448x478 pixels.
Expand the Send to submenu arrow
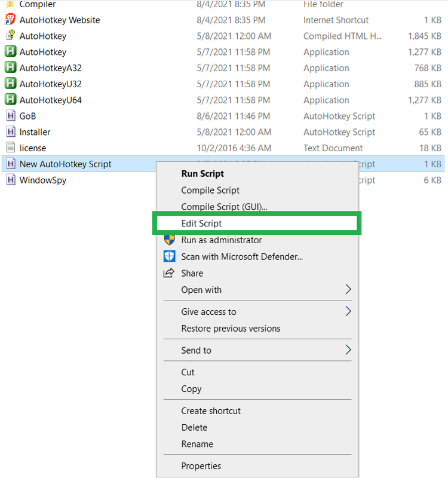348,350
